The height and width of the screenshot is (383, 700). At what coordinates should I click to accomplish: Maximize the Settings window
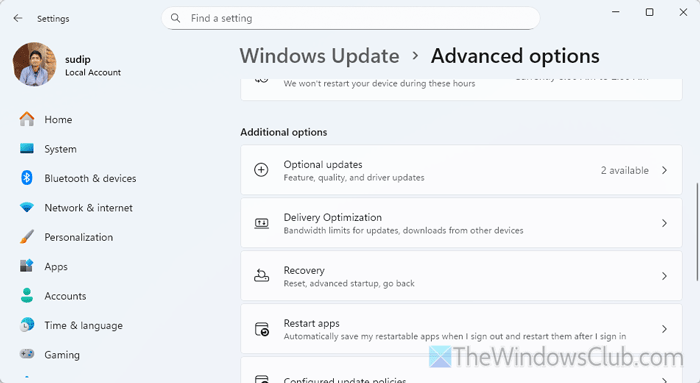coord(650,12)
